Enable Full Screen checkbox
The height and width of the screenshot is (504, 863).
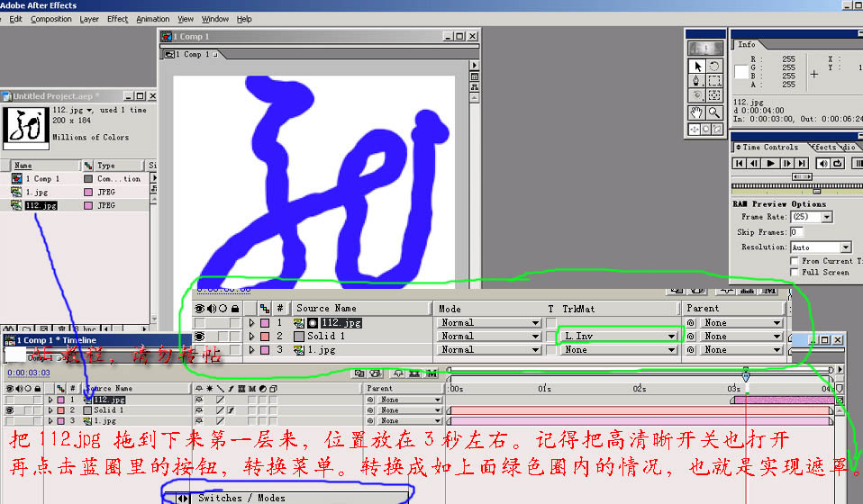pos(795,272)
